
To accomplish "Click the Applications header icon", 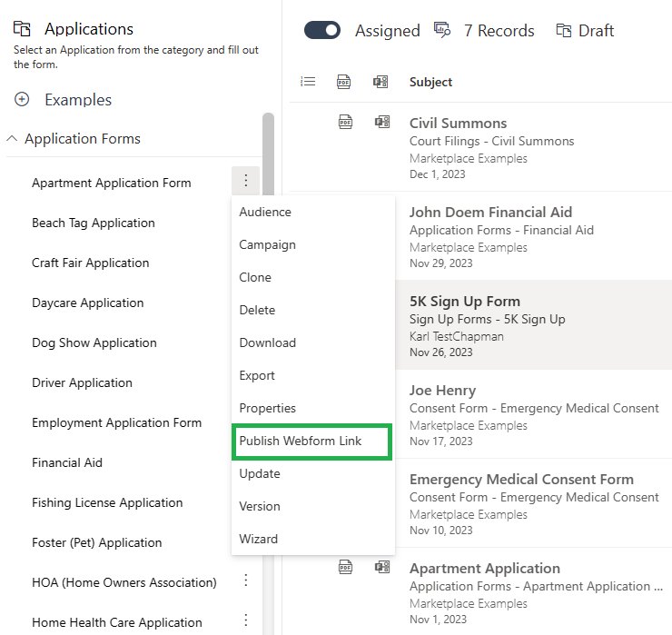I will click(22, 29).
